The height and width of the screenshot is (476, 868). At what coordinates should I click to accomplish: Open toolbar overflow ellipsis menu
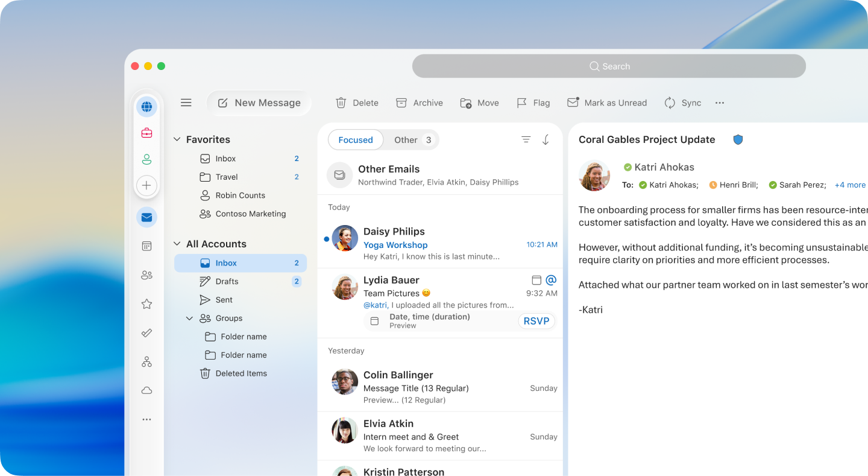pos(720,103)
